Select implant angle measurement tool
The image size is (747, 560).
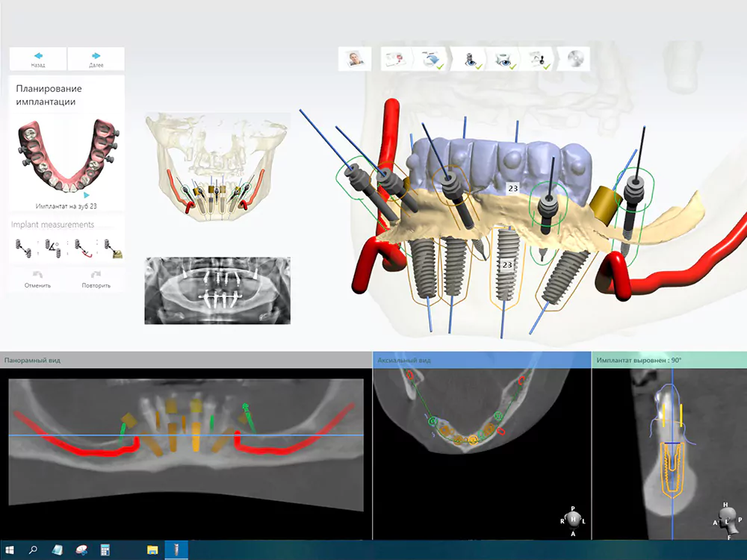(x=52, y=248)
